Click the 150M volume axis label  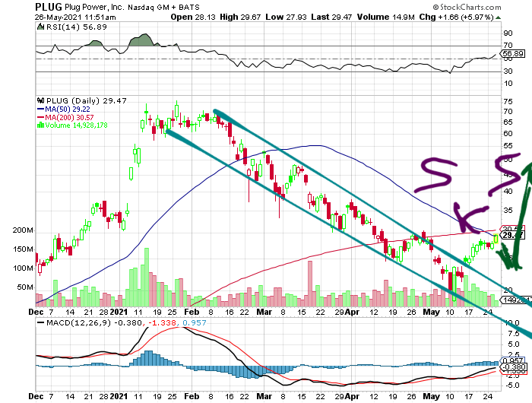(x=23, y=249)
